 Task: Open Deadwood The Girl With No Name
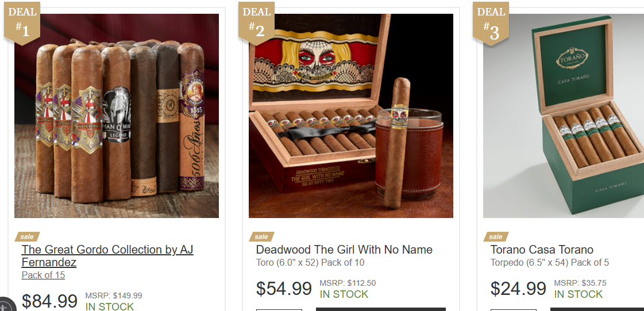(x=344, y=250)
